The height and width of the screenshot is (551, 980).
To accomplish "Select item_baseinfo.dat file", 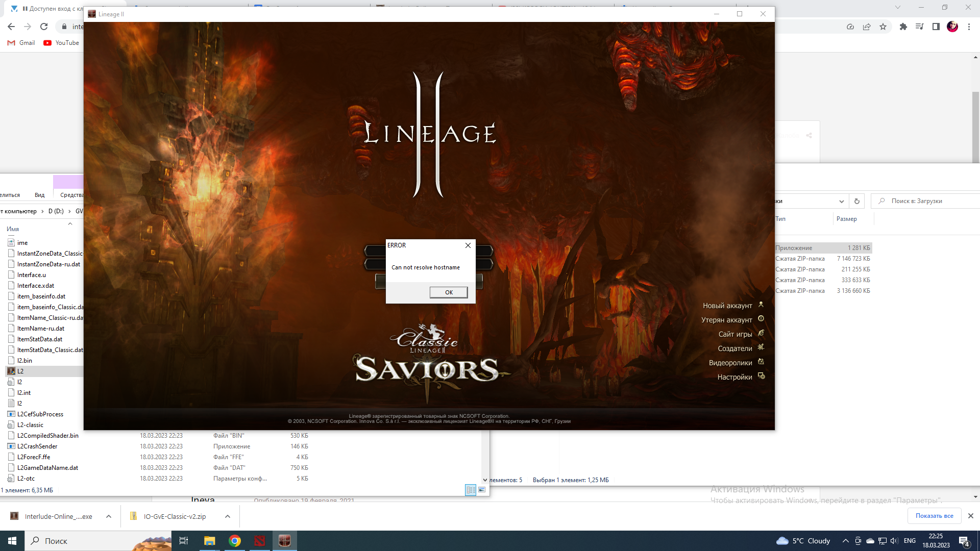I will click(x=41, y=296).
